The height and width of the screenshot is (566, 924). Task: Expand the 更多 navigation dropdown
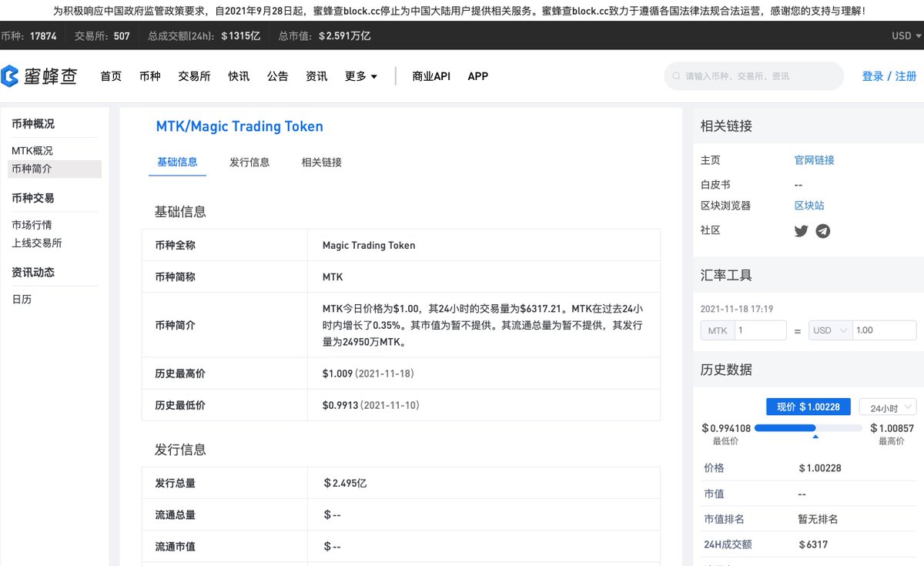[361, 76]
